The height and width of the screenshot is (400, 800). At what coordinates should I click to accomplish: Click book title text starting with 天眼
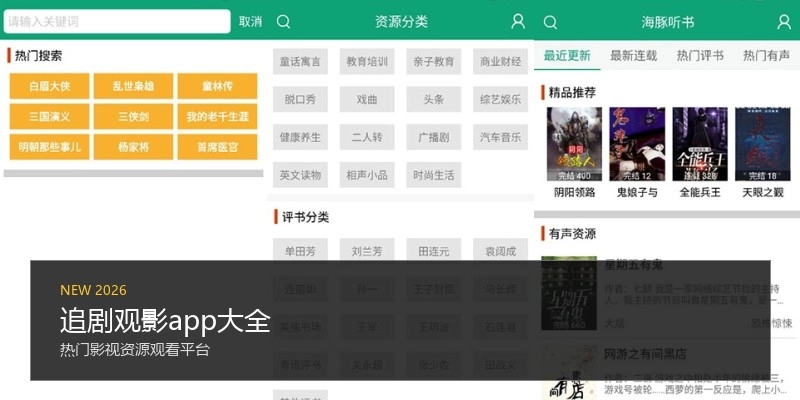click(763, 193)
